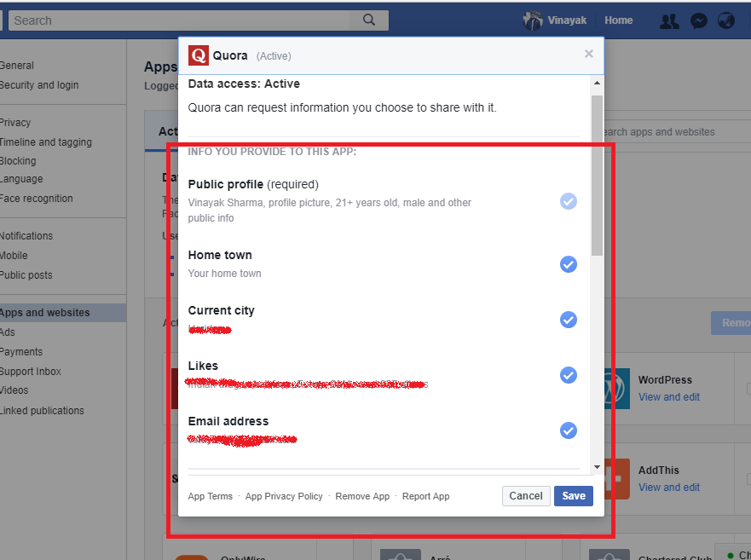
Task: Select Apps and websites in sidebar
Action: (63, 312)
